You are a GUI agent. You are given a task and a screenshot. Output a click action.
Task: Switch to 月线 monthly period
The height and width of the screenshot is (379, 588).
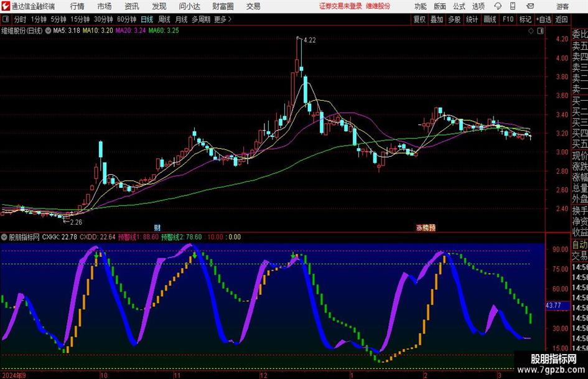click(181, 19)
